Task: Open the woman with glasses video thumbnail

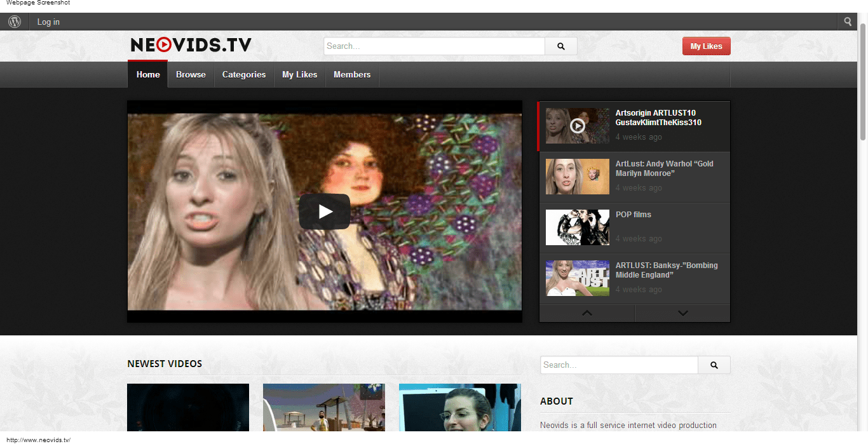Action: tap(460, 407)
